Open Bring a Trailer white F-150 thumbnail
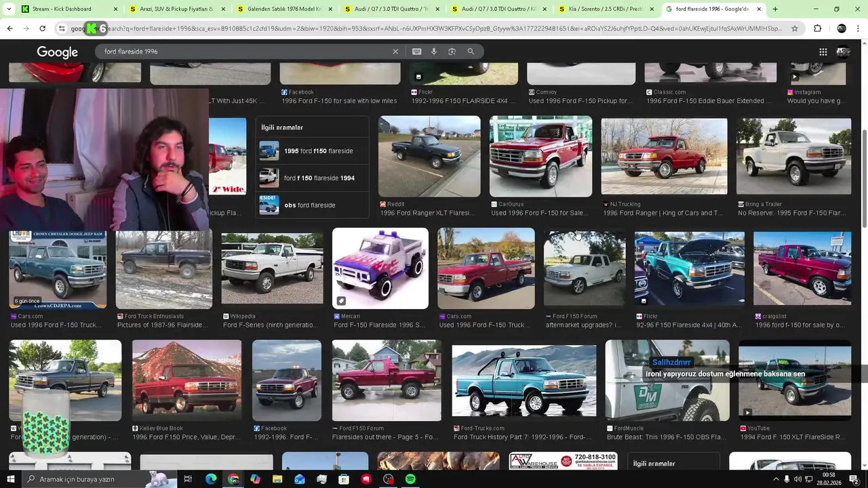Viewport: 868px width, 488px height. click(794, 156)
